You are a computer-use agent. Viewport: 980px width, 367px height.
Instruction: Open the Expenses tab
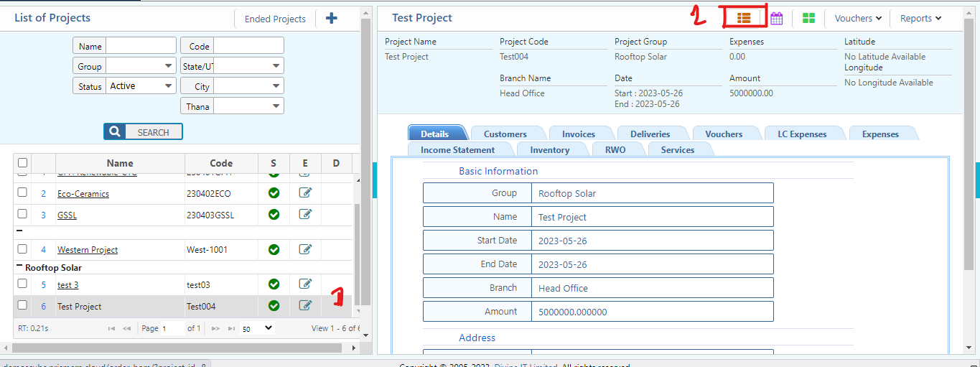coord(881,134)
